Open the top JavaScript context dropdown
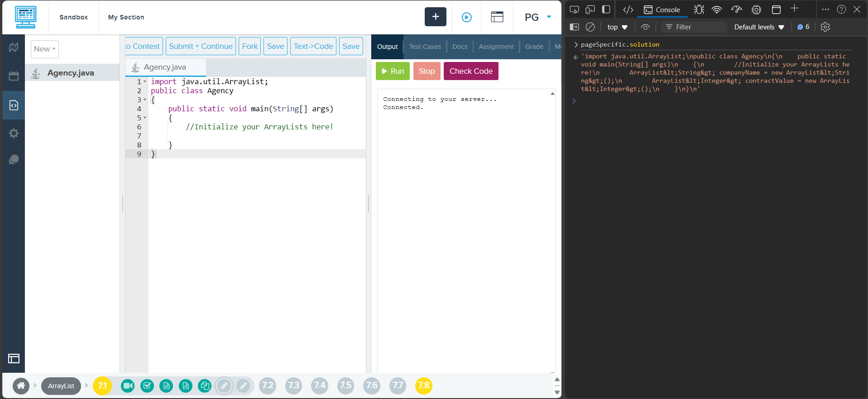 [617, 27]
